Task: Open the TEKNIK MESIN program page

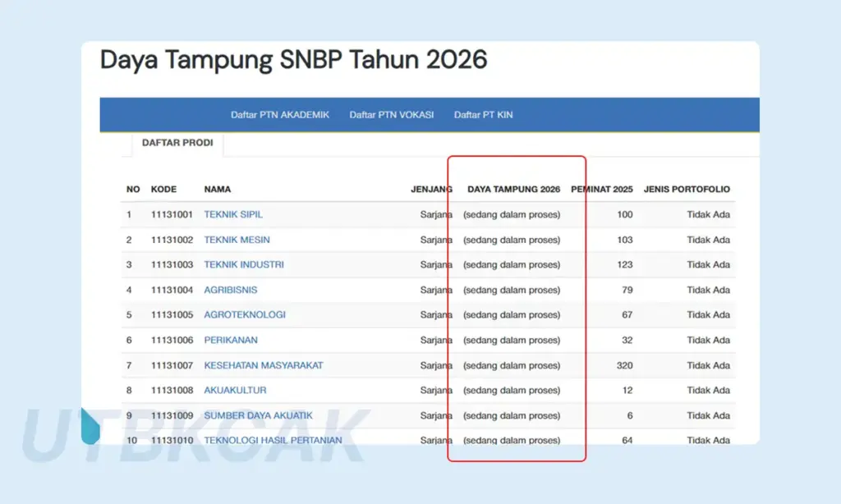Action: click(237, 240)
